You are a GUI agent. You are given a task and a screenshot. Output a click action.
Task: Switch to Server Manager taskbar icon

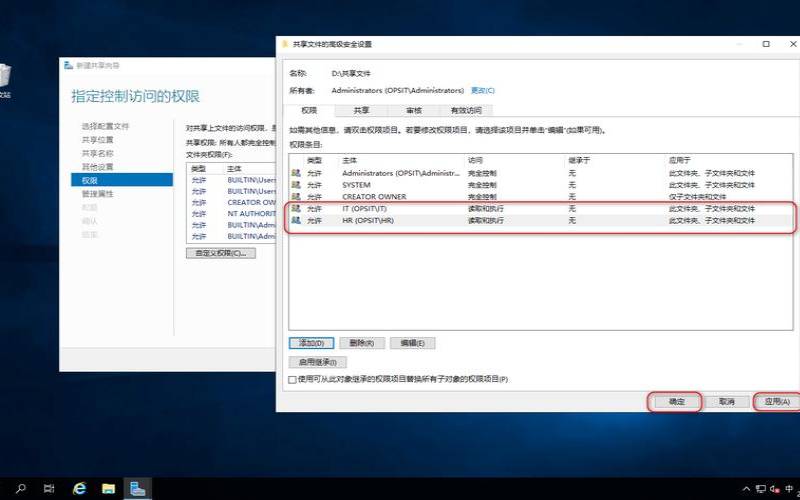(x=137, y=488)
